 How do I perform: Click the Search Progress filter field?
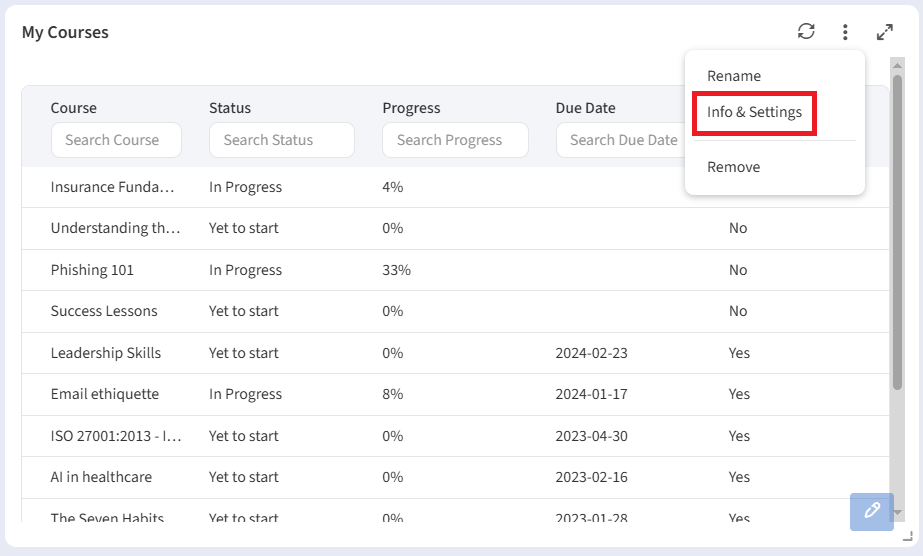pos(454,140)
